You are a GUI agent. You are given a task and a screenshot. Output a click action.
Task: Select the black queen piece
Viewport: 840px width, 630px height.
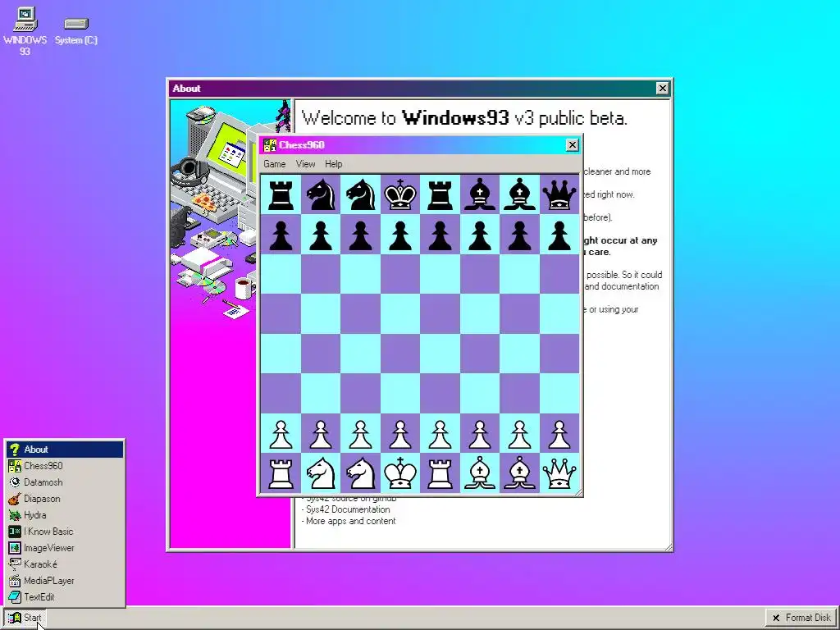click(559, 194)
